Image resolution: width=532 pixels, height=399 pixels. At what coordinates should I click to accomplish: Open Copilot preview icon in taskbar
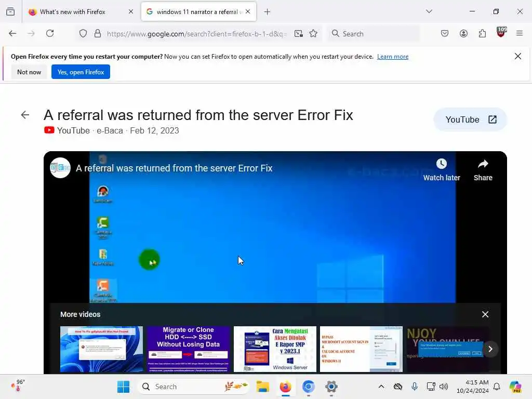(x=515, y=387)
